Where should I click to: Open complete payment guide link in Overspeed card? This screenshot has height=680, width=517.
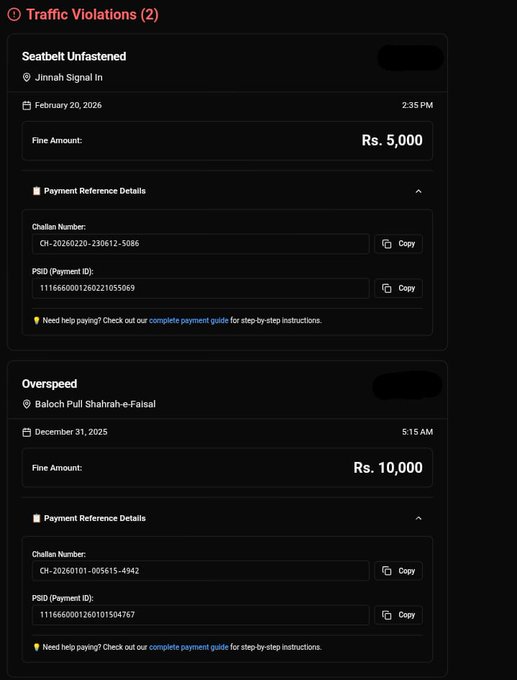tap(189, 647)
